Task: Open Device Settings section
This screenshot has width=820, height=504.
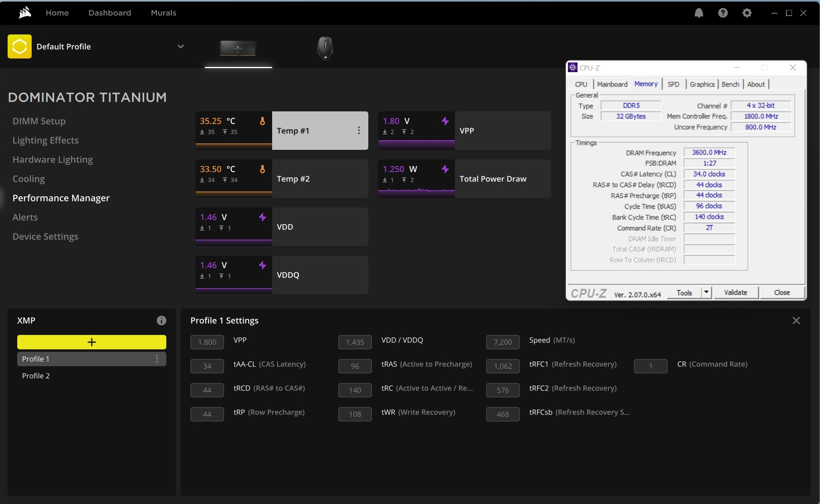Action: 45,236
